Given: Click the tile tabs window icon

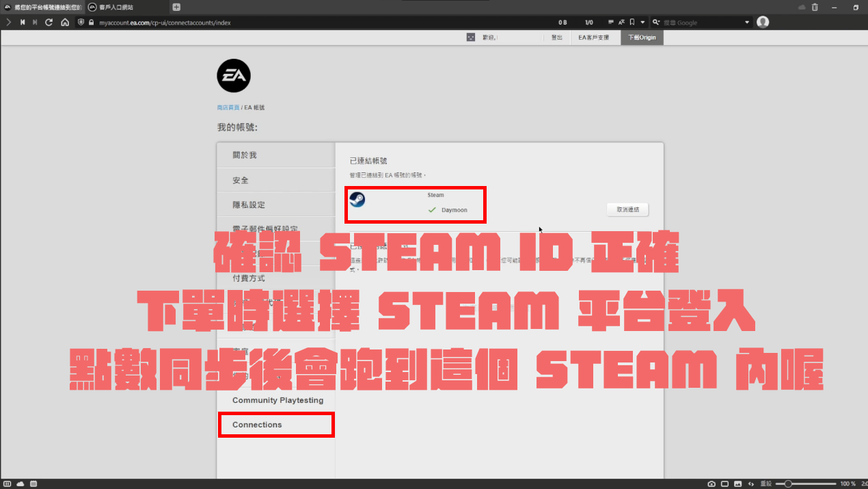Looking at the screenshot, I should 725,484.
